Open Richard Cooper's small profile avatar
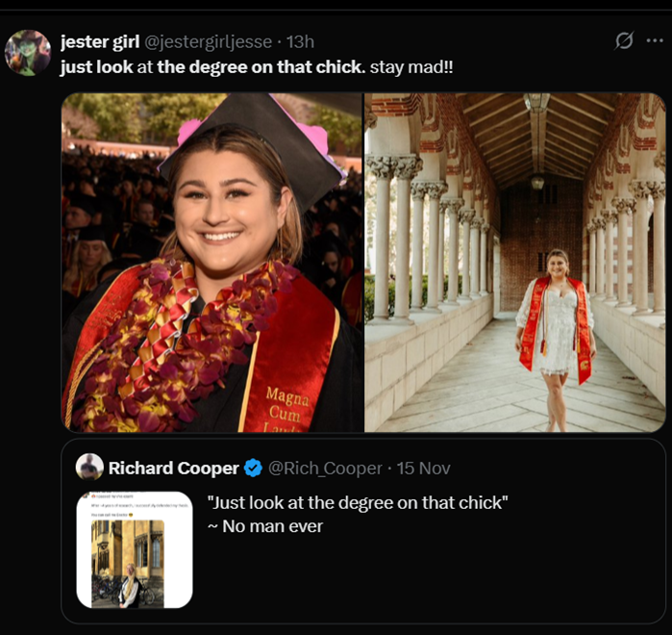 point(89,468)
